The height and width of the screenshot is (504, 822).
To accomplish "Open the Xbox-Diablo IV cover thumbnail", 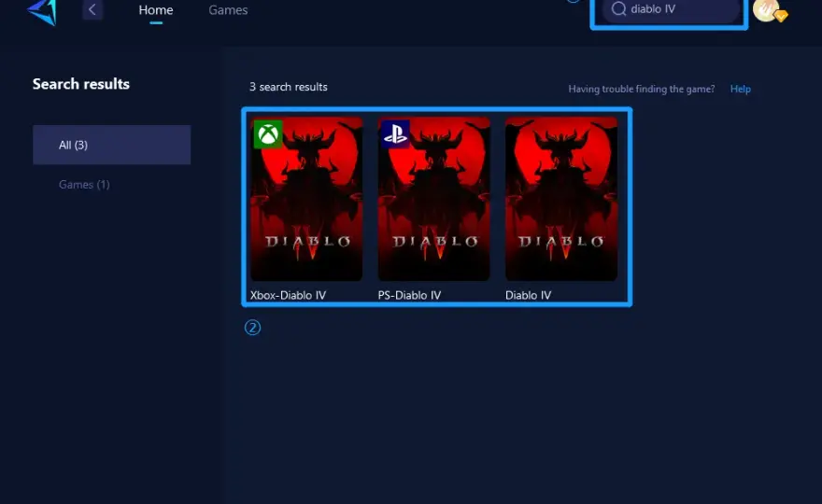I will pyautogui.click(x=306, y=199).
